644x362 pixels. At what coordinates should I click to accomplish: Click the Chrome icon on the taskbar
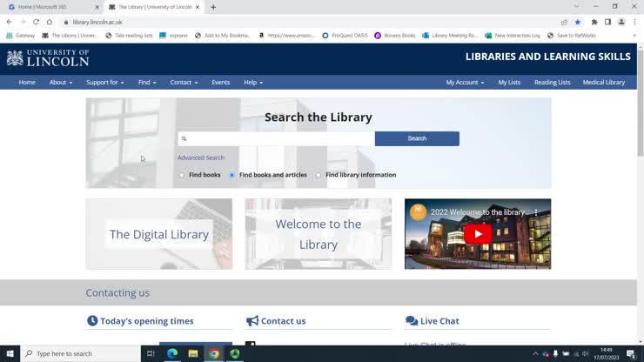pyautogui.click(x=214, y=353)
